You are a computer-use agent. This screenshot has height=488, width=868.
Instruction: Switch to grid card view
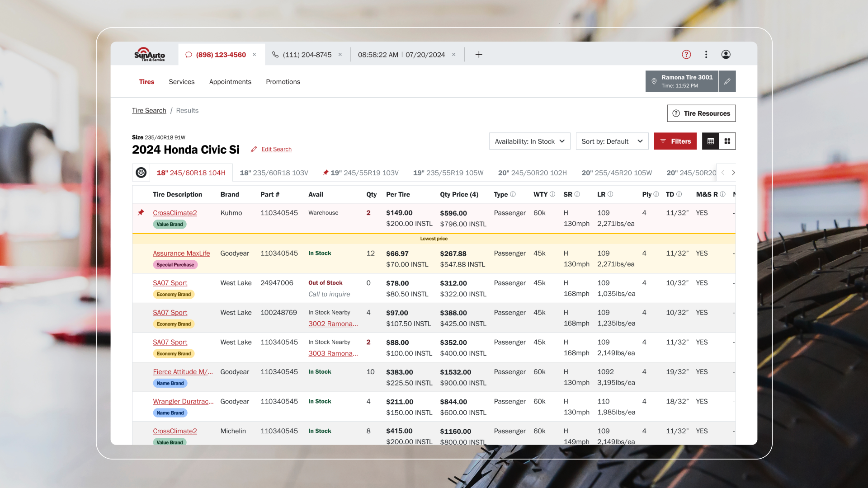tap(727, 141)
